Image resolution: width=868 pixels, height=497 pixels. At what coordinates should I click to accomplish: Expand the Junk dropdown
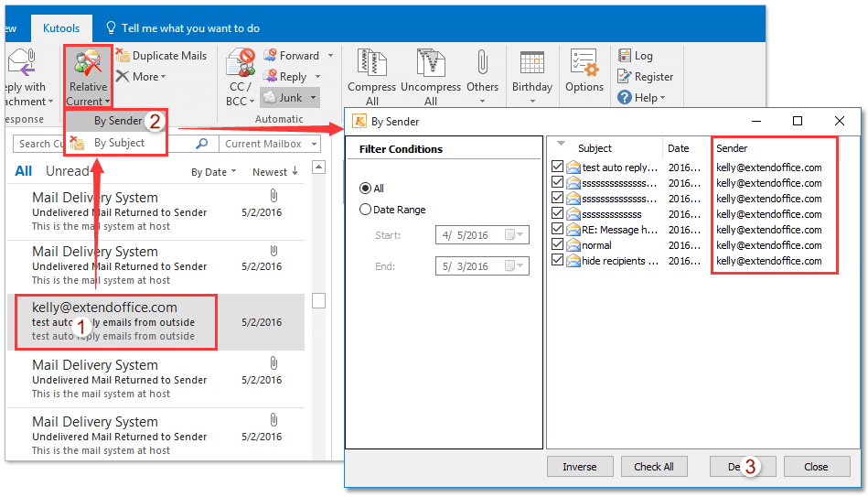pyautogui.click(x=313, y=97)
